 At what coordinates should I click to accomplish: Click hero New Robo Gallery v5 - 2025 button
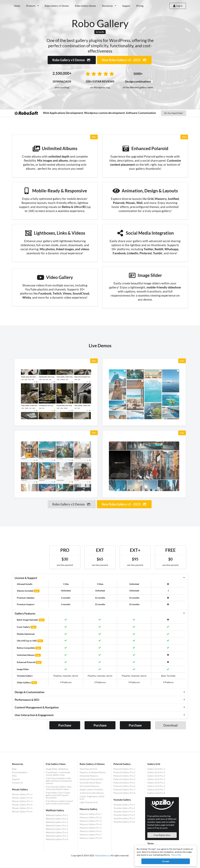[124, 60]
